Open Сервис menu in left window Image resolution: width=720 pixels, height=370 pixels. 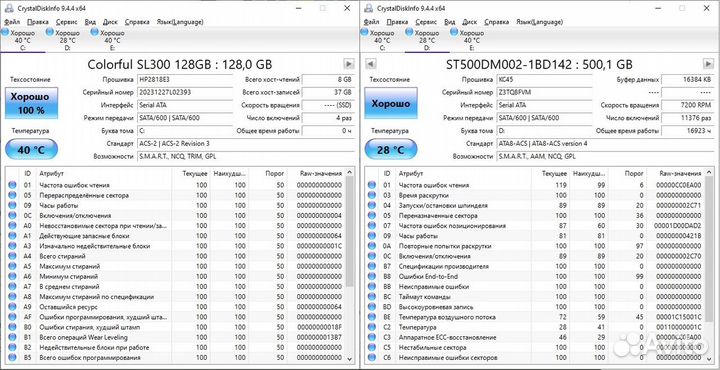pyautogui.click(x=67, y=22)
